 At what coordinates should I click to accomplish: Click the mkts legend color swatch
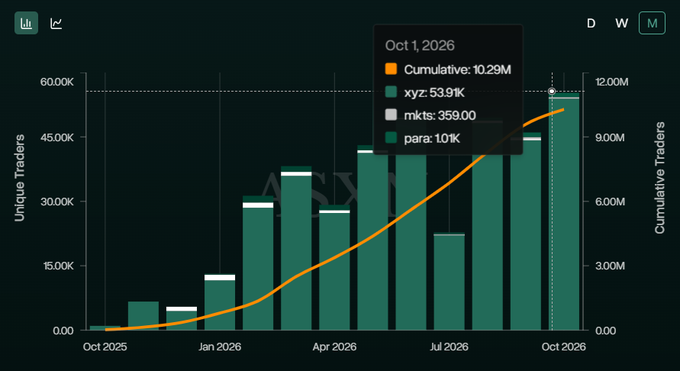pyautogui.click(x=391, y=115)
